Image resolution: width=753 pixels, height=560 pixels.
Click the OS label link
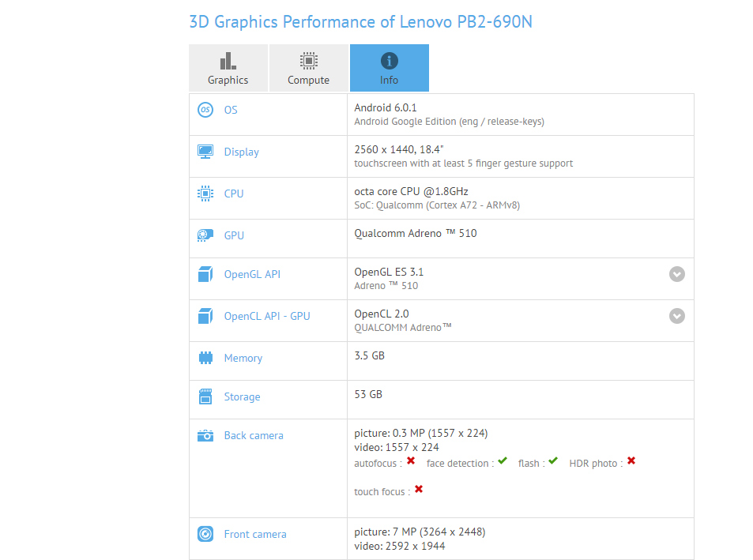(231, 110)
